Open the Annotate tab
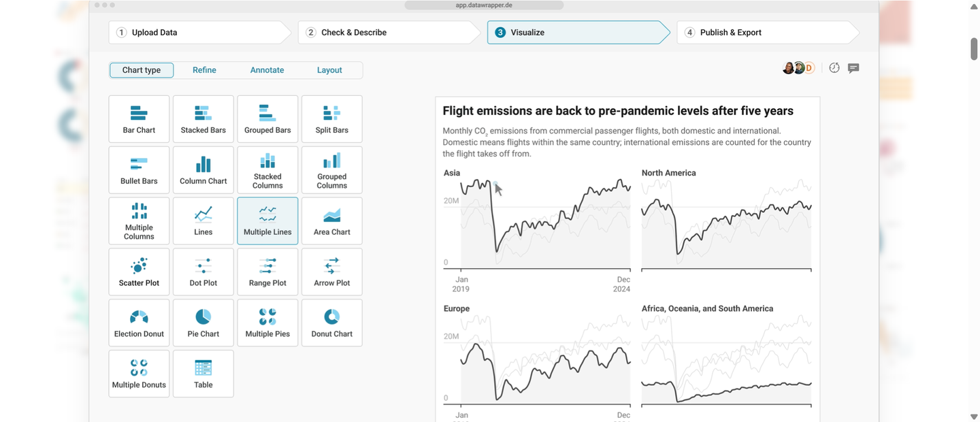This screenshot has width=980, height=422. point(267,70)
